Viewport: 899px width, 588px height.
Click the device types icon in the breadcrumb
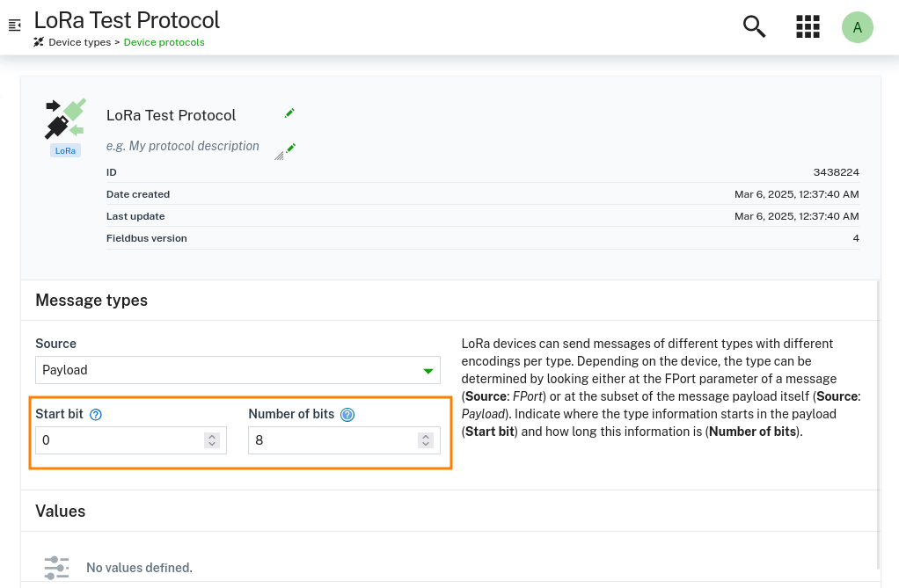tap(37, 41)
